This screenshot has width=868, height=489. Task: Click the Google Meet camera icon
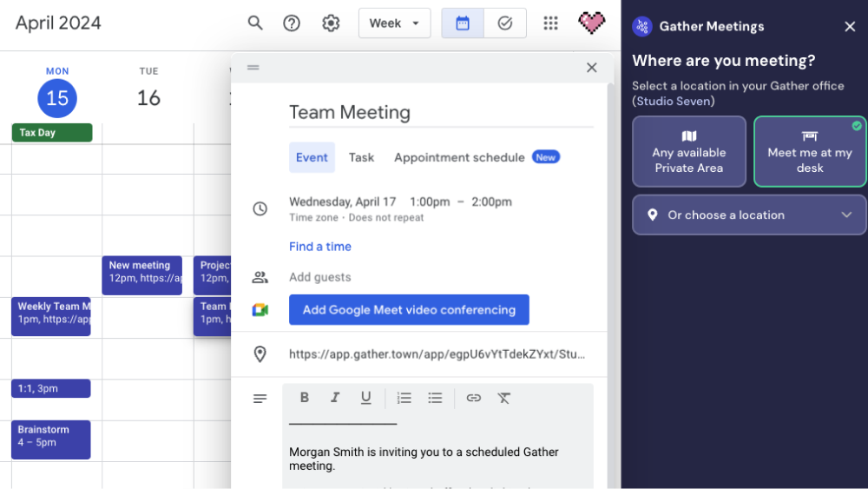pos(260,310)
